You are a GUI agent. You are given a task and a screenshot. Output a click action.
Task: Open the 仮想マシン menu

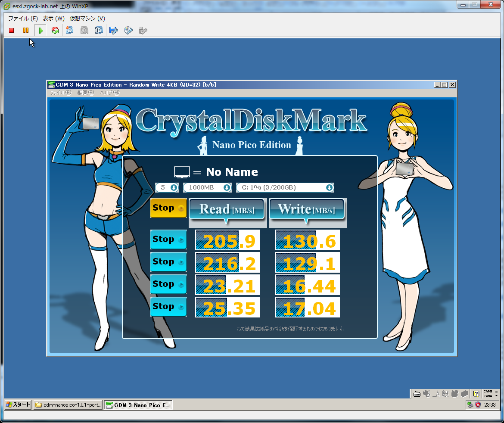coord(87,19)
